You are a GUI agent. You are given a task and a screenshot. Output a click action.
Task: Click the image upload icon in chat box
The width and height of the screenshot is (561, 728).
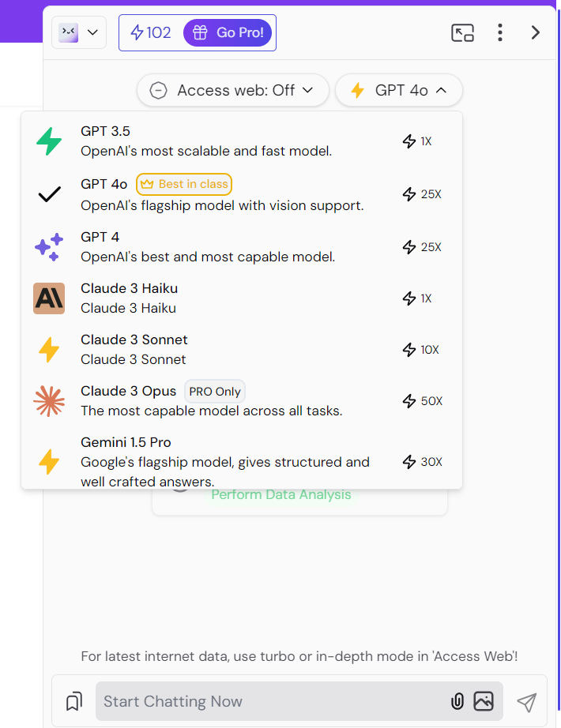coord(483,701)
